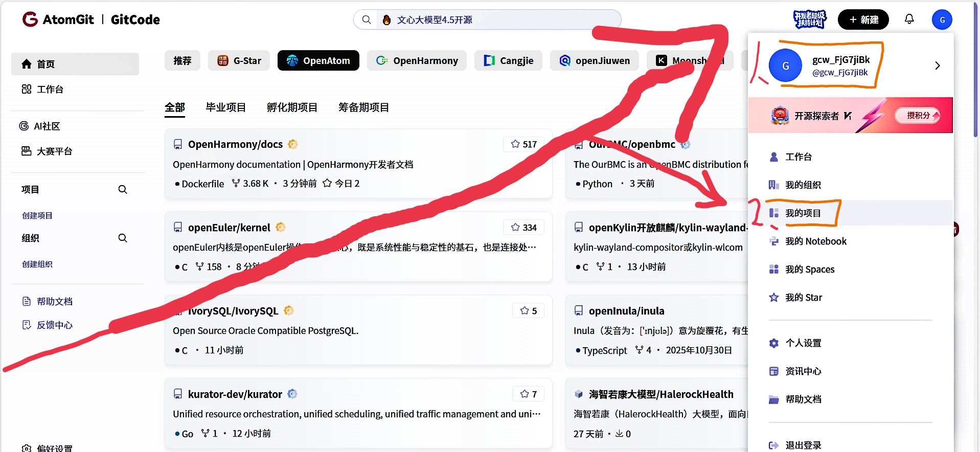Screen dimensions: 980x452
Task: Open the notification bell
Action: (x=909, y=19)
